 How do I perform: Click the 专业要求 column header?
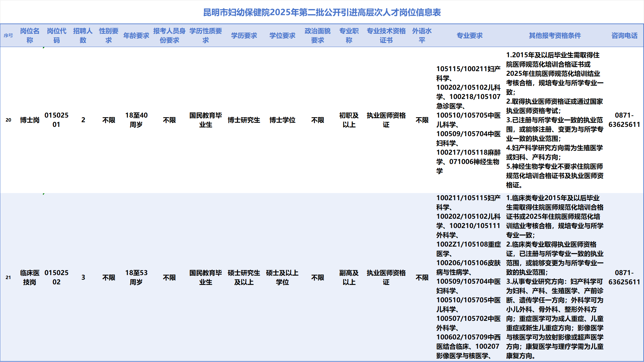[x=469, y=36]
